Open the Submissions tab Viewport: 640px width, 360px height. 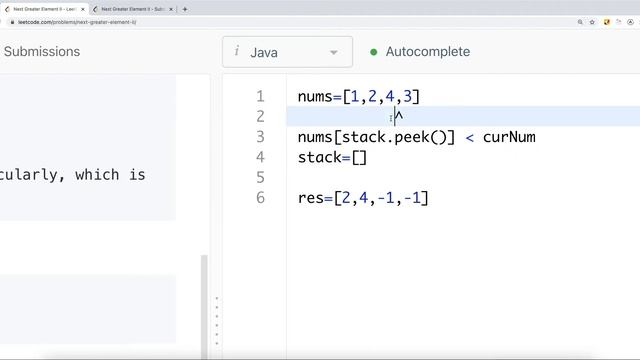coord(42,51)
